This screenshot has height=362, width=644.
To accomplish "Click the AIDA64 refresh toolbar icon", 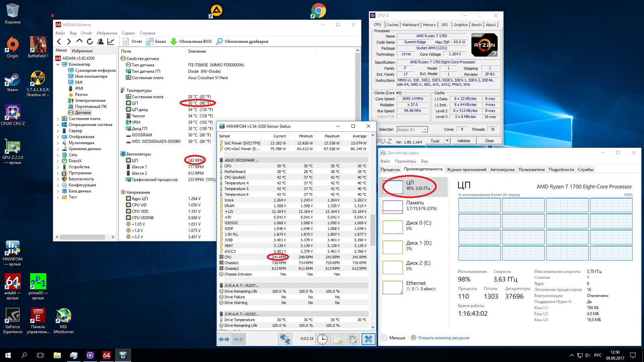I will tap(90, 42).
